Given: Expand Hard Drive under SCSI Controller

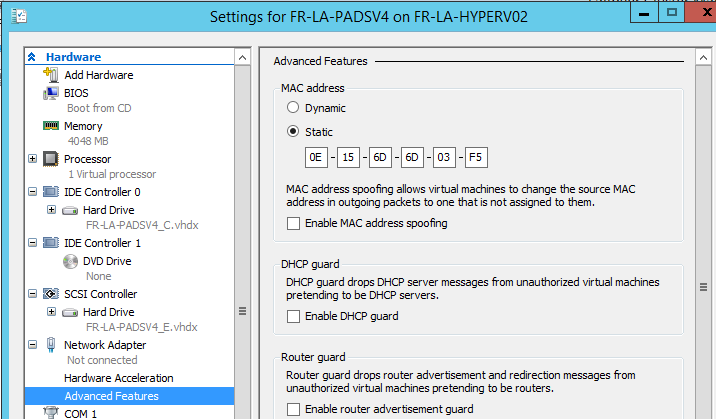Looking at the screenshot, I should click(x=51, y=312).
